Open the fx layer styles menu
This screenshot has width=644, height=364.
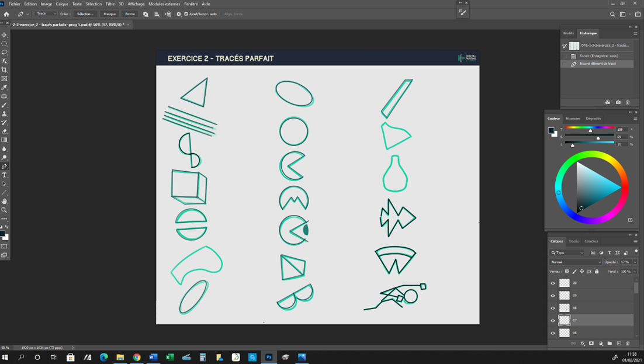click(582, 343)
